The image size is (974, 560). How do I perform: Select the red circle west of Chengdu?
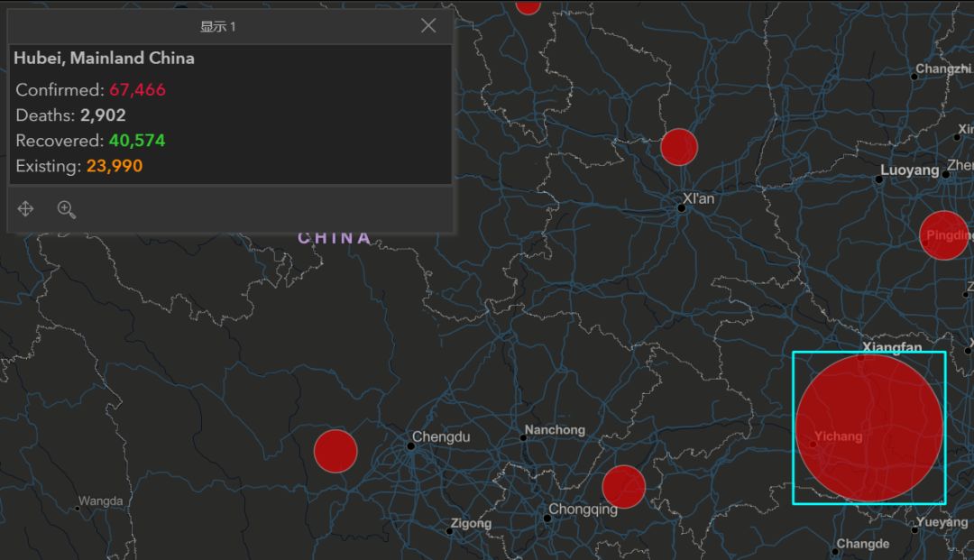pyautogui.click(x=335, y=451)
